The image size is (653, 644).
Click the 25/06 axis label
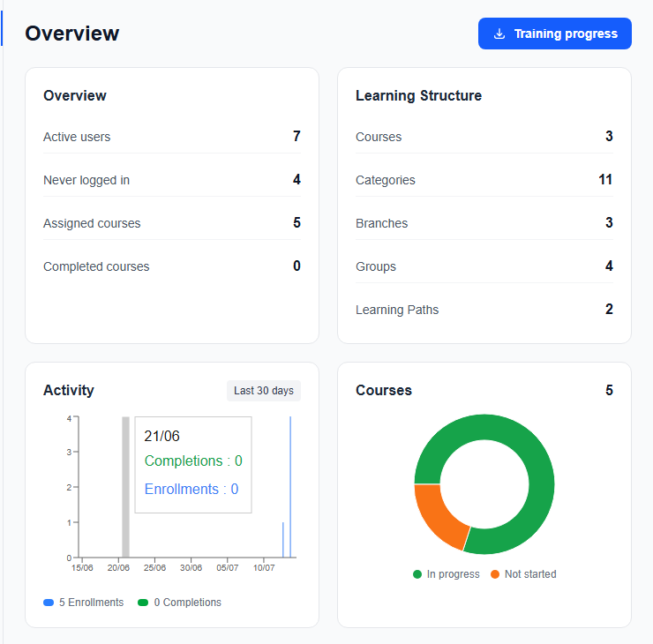point(154,568)
